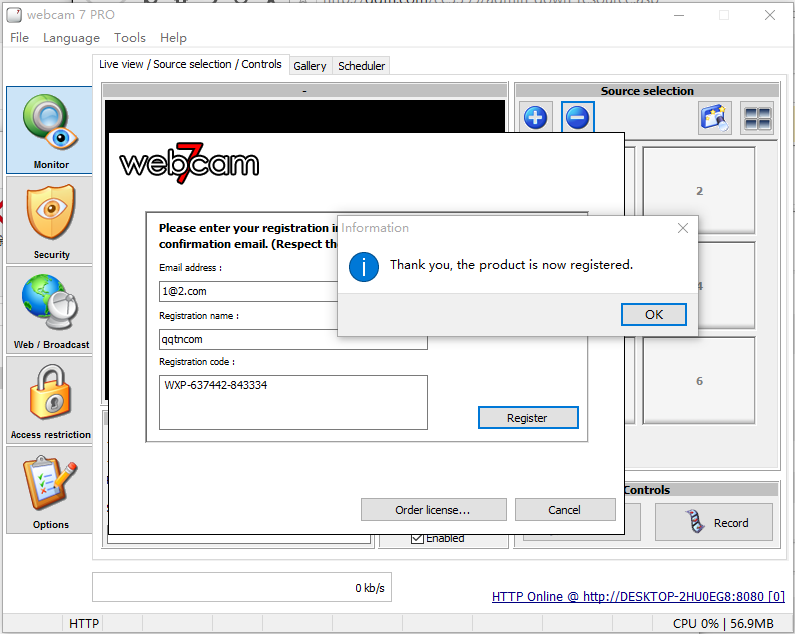This screenshot has width=795, height=634.
Task: Switch to the Gallery tab
Action: pos(310,66)
